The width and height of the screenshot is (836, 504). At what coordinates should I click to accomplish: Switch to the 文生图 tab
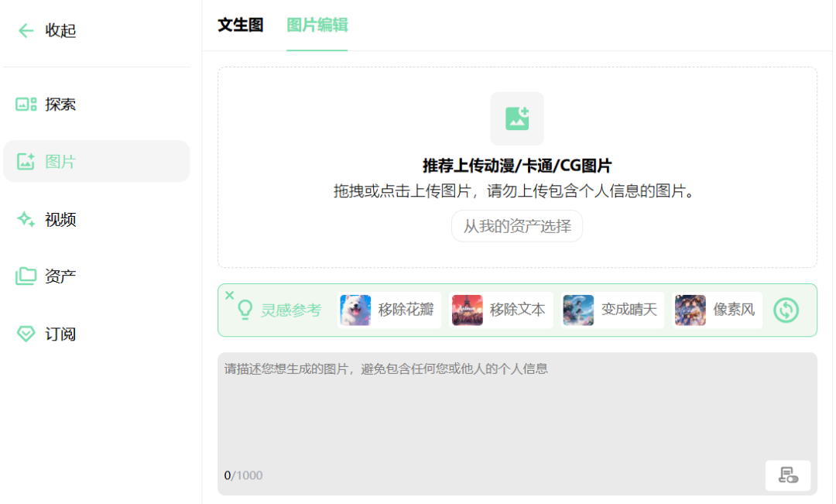240,25
